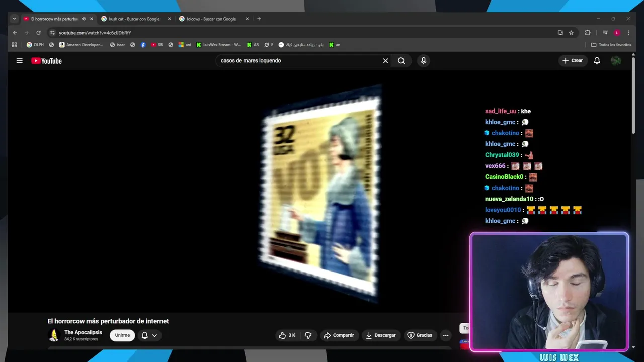View site information icon beside the URL

tap(52, 33)
